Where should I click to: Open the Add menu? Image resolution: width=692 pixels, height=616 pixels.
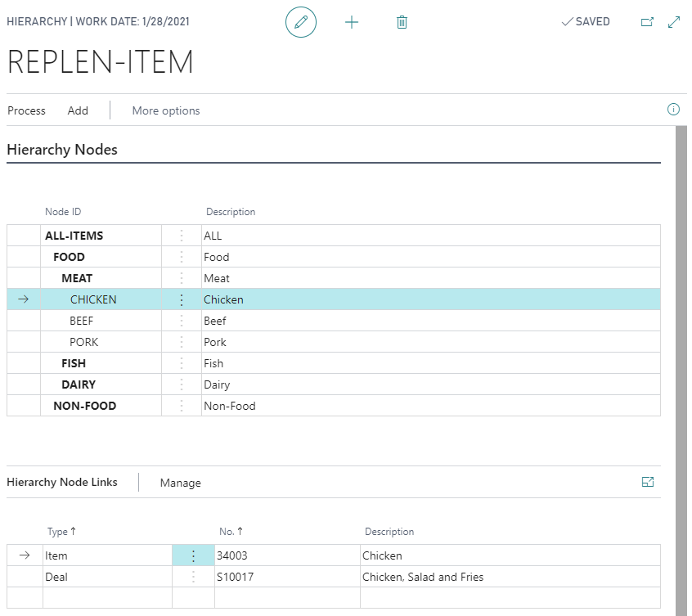point(78,110)
